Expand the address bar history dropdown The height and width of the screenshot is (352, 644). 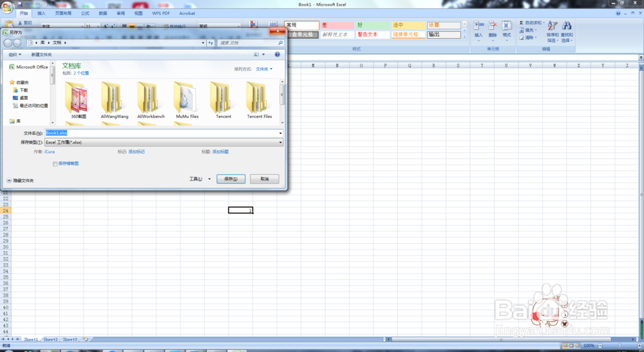(x=203, y=43)
